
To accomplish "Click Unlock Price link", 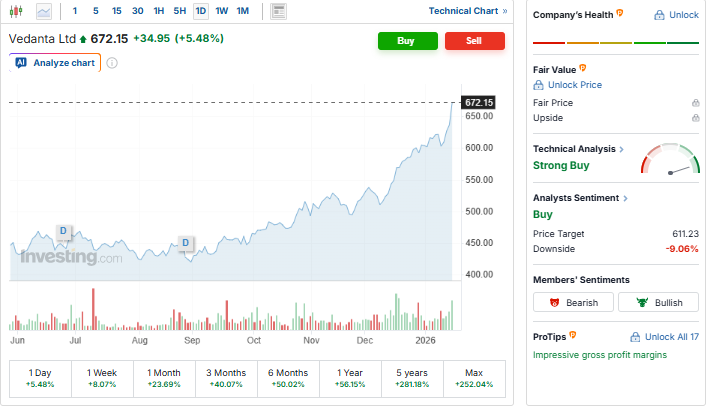I will (x=575, y=85).
